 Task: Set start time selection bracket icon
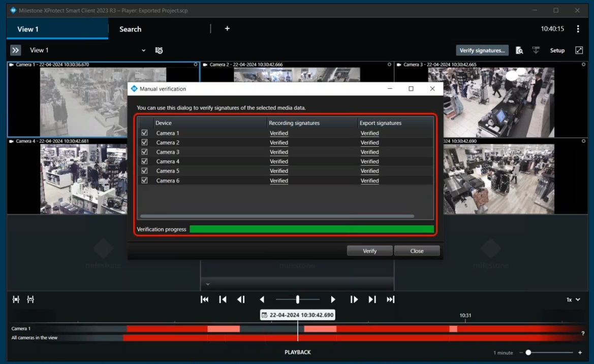[16, 300]
